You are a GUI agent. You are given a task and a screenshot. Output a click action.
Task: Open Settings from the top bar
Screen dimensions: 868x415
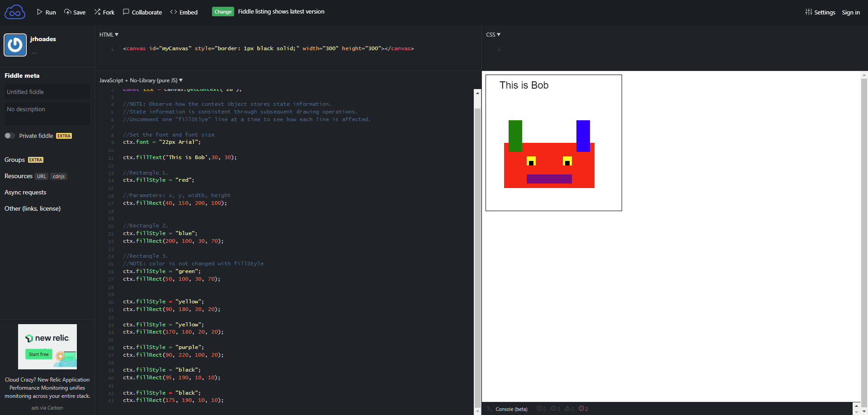[820, 12]
